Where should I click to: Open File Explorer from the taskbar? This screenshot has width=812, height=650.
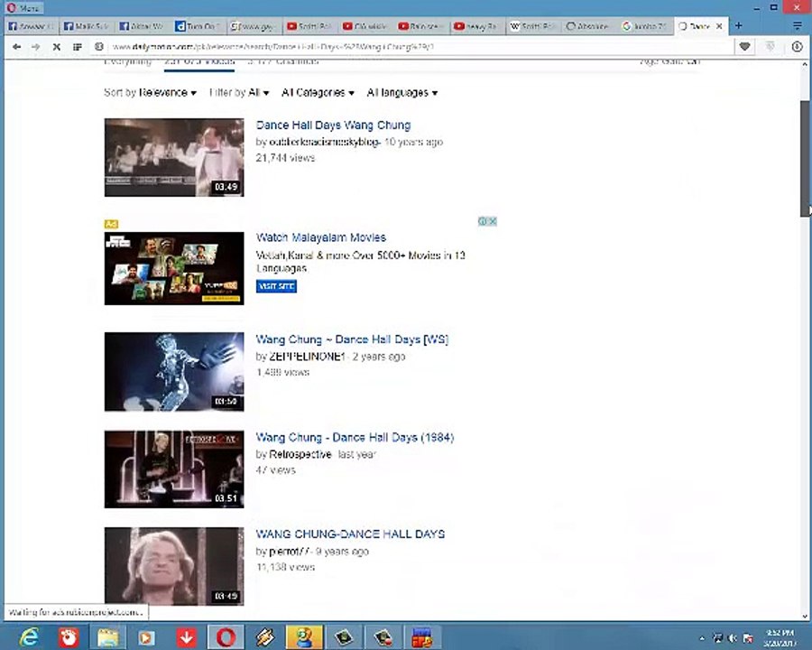tap(107, 637)
